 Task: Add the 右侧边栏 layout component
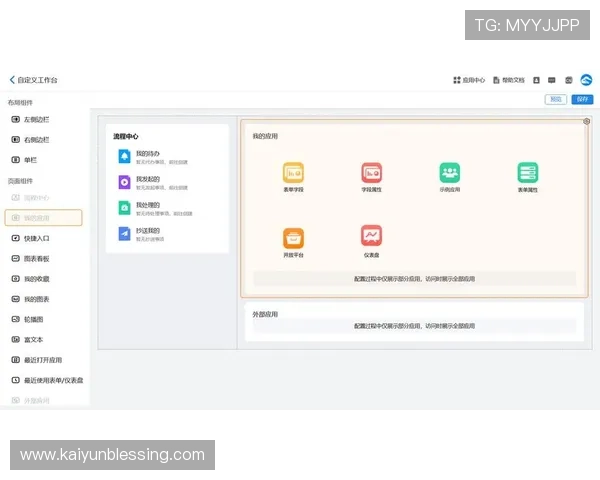click(31, 140)
